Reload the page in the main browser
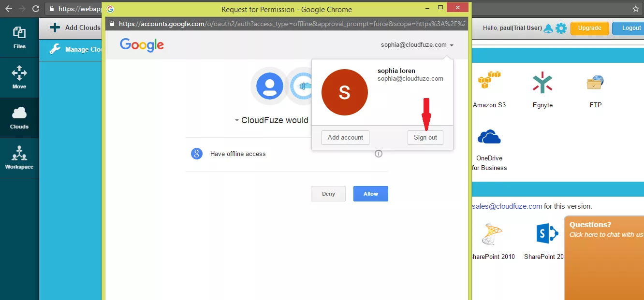 [36, 9]
